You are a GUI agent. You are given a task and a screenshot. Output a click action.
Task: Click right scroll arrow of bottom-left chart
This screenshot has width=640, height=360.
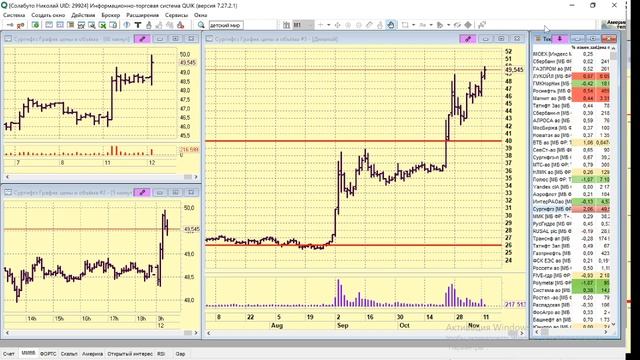(x=196, y=333)
